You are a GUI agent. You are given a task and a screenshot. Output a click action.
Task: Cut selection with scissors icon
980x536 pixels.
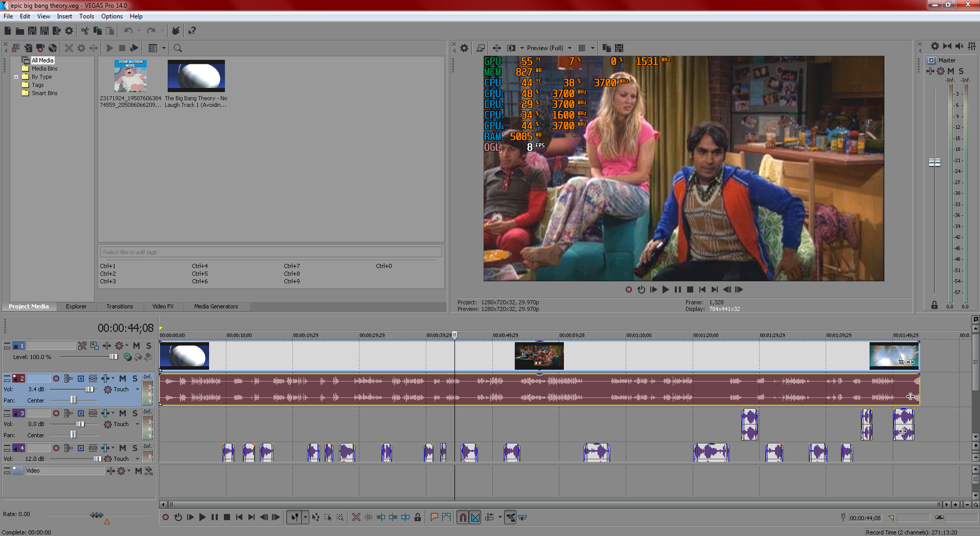pos(85,31)
